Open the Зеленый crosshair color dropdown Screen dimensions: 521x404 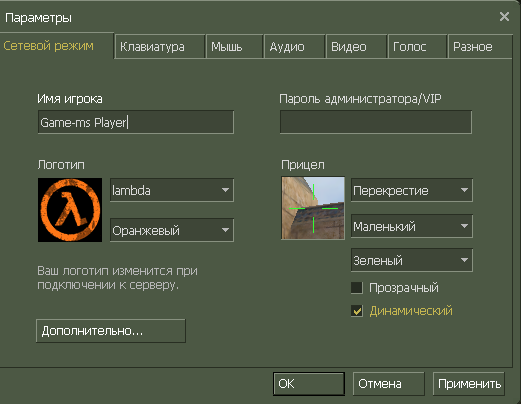(412, 260)
